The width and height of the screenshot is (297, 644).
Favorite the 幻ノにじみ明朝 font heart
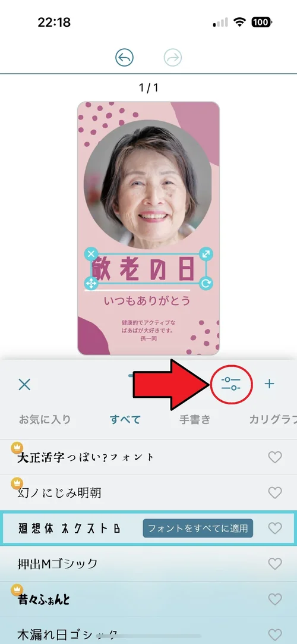[x=275, y=492]
